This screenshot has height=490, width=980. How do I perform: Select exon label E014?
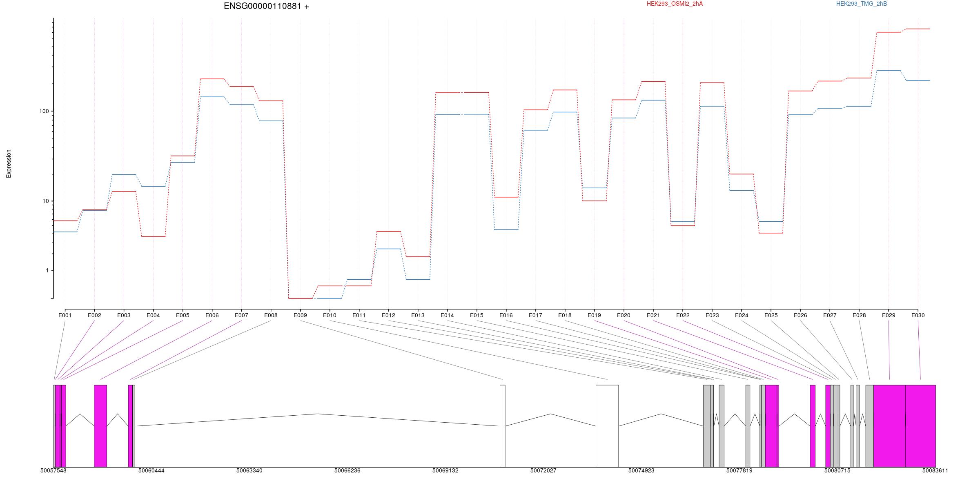click(447, 315)
